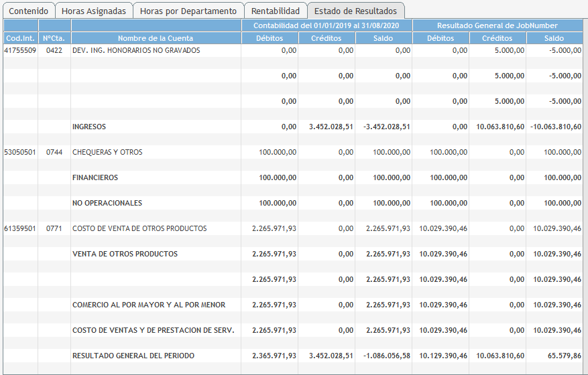The height and width of the screenshot is (375, 588).
Task: Click the Cod.Int. column header
Action: [20, 38]
